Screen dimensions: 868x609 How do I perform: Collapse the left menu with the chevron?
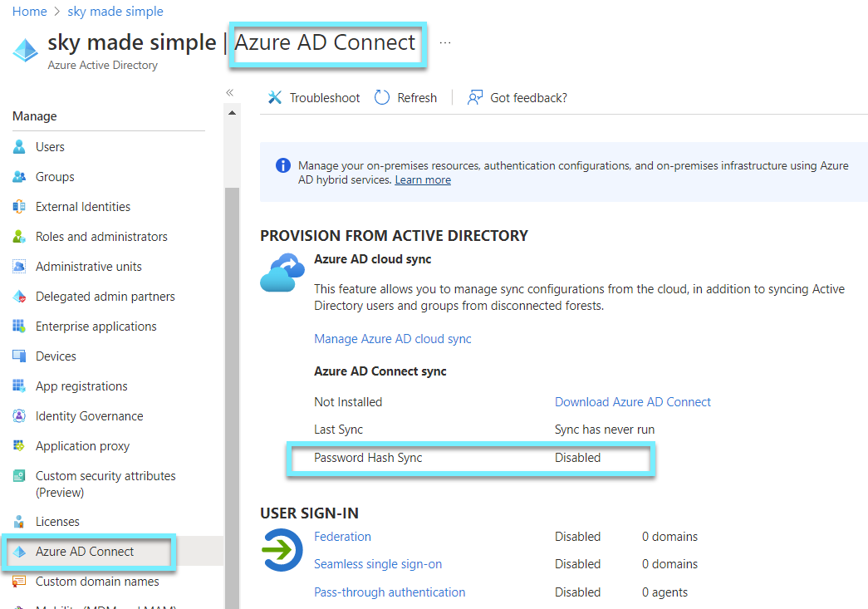[229, 93]
